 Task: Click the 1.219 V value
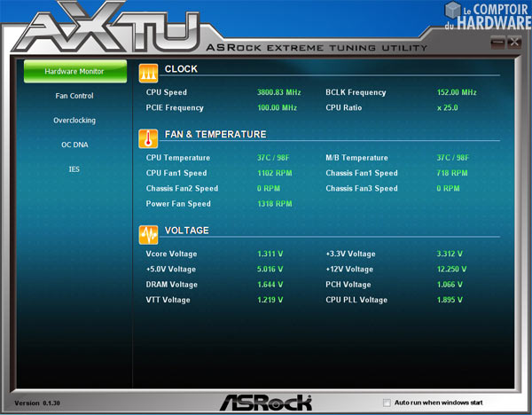[x=270, y=300]
